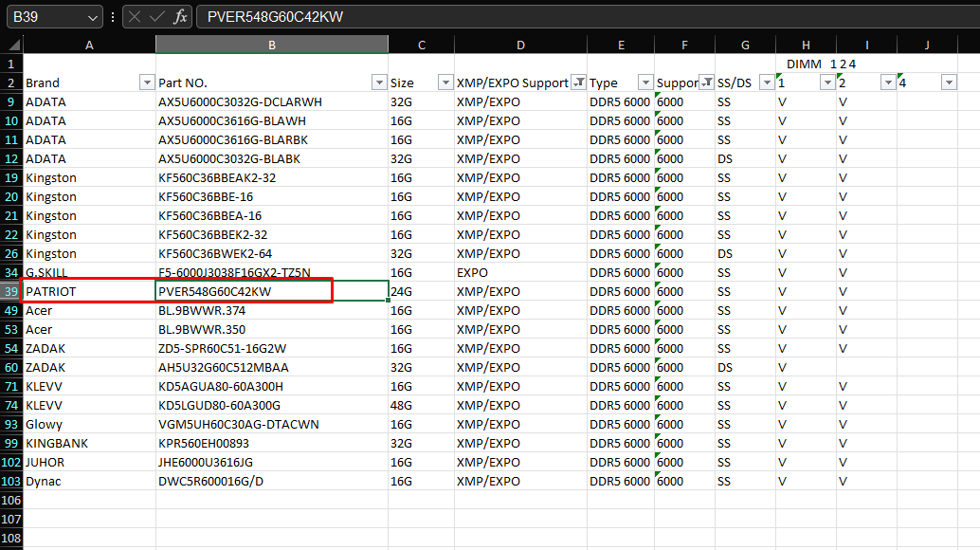This screenshot has width=980, height=550.
Task: Click the Select All corner triangle
Action: click(x=12, y=45)
